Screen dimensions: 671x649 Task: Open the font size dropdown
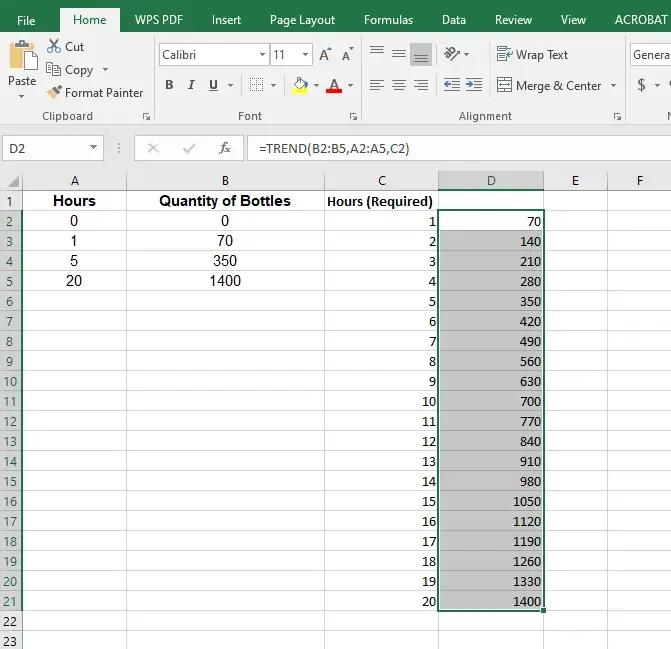pyautogui.click(x=305, y=55)
